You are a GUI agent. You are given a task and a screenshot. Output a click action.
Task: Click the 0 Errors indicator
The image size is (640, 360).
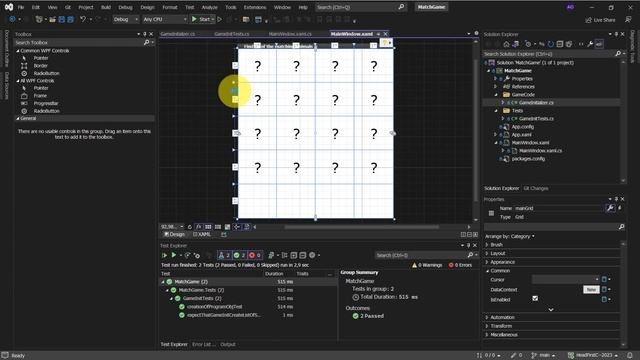click(x=460, y=265)
